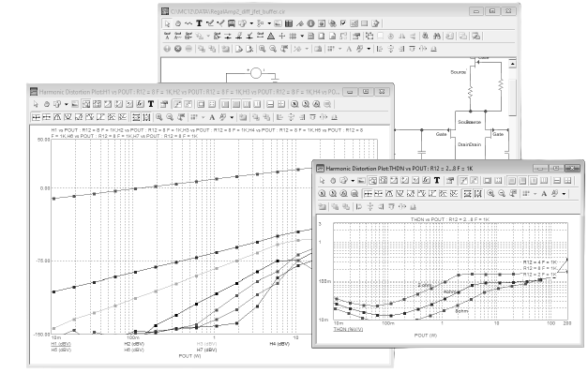
Task: Expand the color dropdown arrow in THDN plot toolbar
Action: (564, 193)
